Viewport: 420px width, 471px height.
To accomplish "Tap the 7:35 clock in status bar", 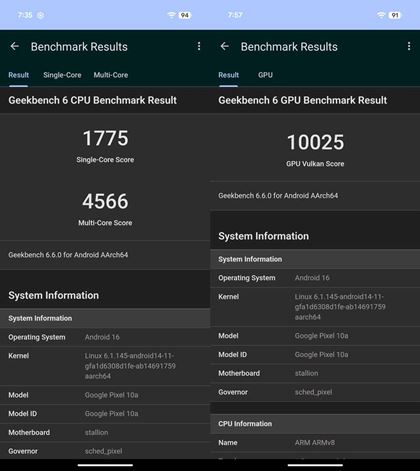I will point(25,15).
